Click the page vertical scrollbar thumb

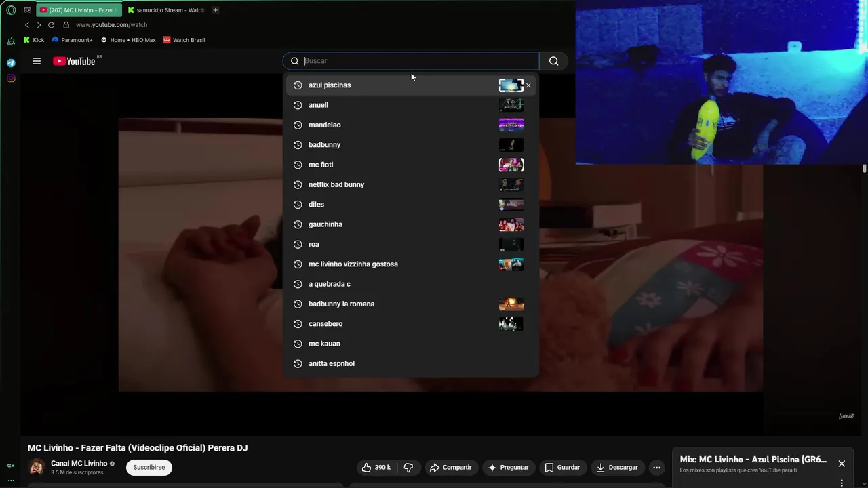pos(865,169)
